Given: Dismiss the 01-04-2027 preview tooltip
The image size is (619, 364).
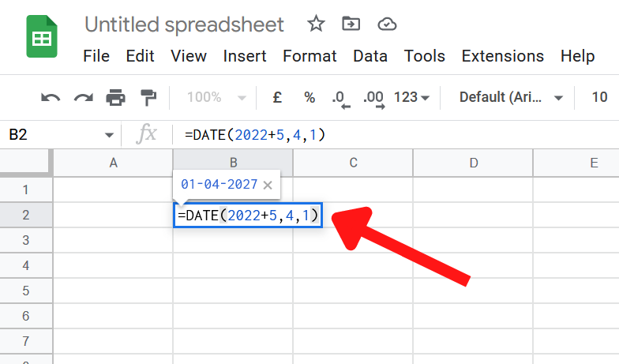Looking at the screenshot, I should 268,185.
